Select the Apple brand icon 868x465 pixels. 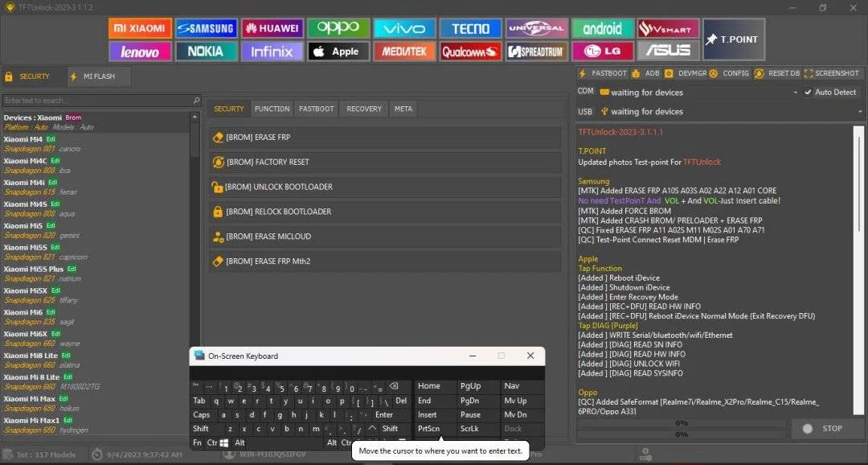338,51
